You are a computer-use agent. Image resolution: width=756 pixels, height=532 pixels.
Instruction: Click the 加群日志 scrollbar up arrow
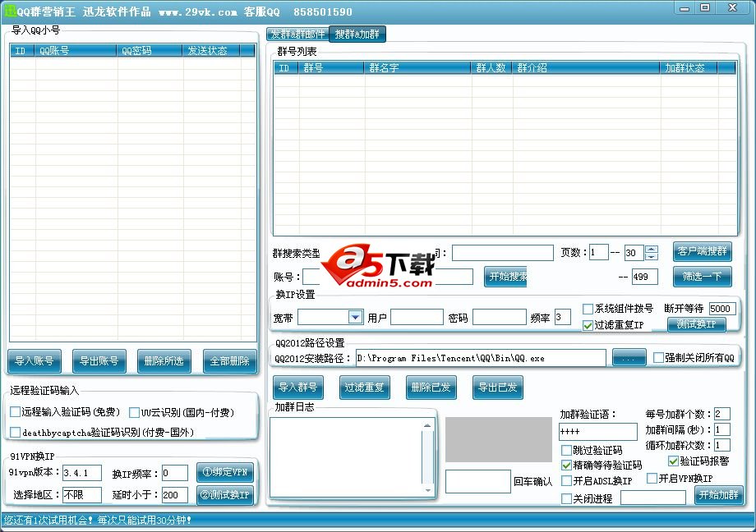point(427,425)
